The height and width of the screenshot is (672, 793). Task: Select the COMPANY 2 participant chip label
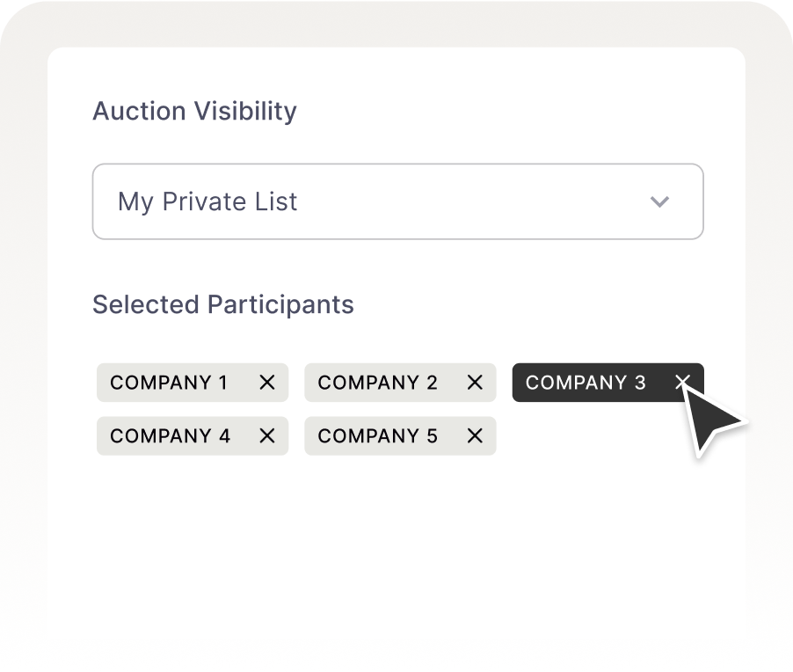pyautogui.click(x=377, y=383)
